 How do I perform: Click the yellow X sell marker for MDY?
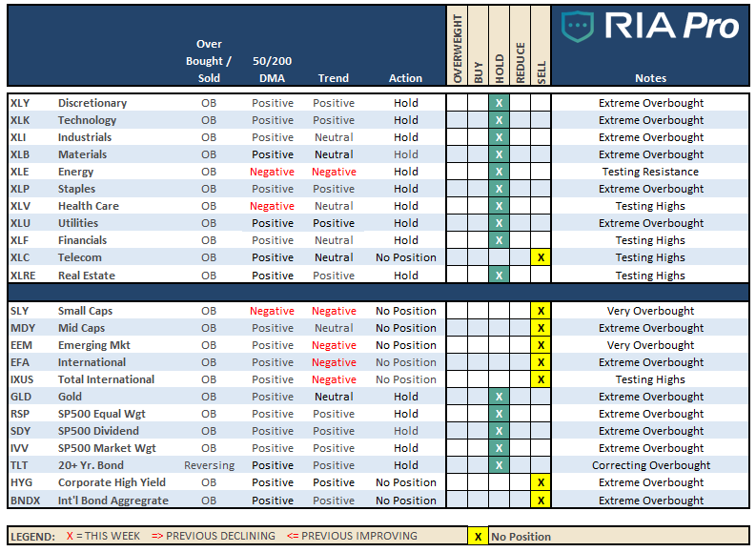(541, 328)
